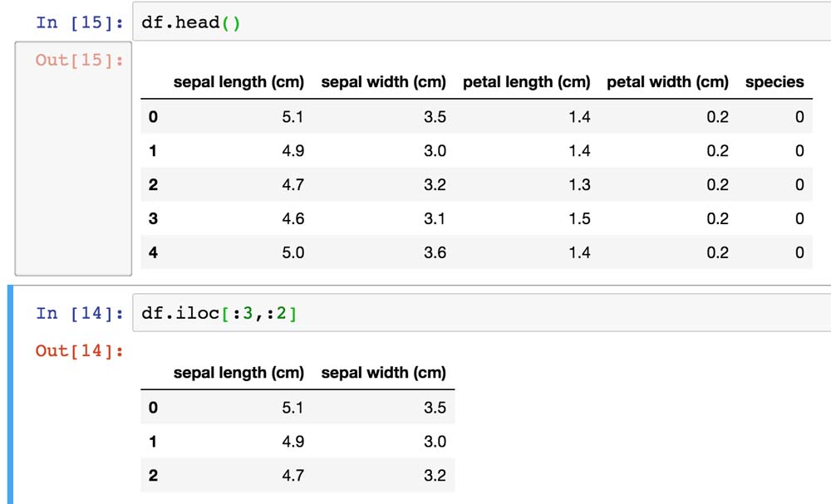Click row index 4 in the first table

point(153,252)
